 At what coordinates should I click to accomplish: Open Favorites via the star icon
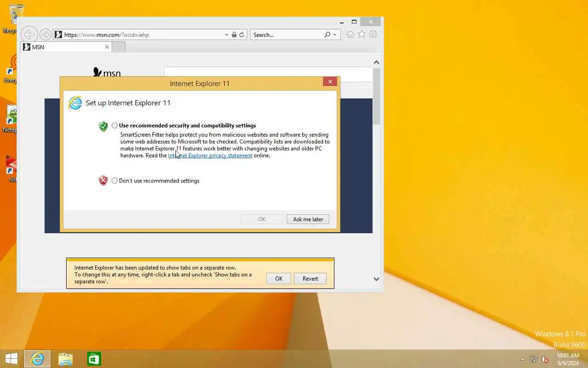(362, 34)
